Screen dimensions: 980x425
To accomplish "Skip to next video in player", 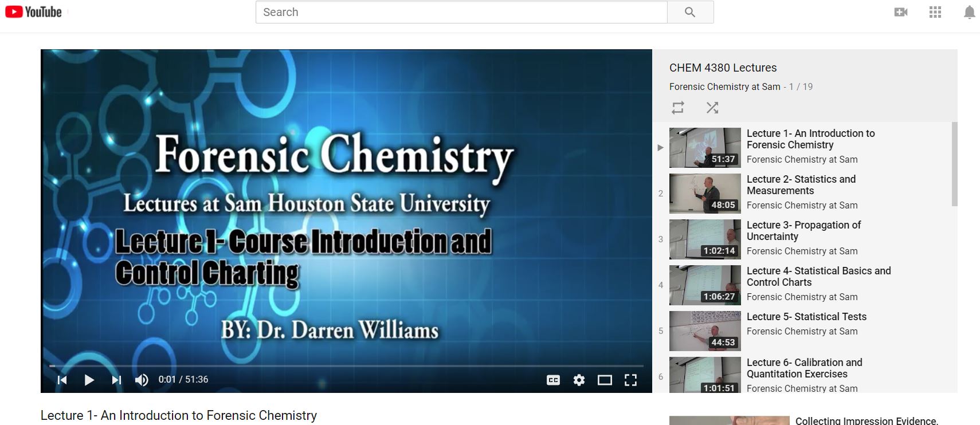I will (x=116, y=380).
